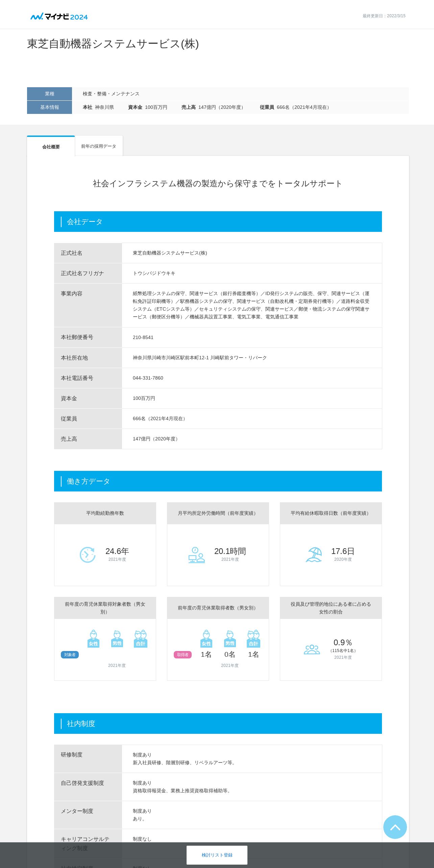
Task: Click the 20.1時間 overtime value
Action: [230, 551]
